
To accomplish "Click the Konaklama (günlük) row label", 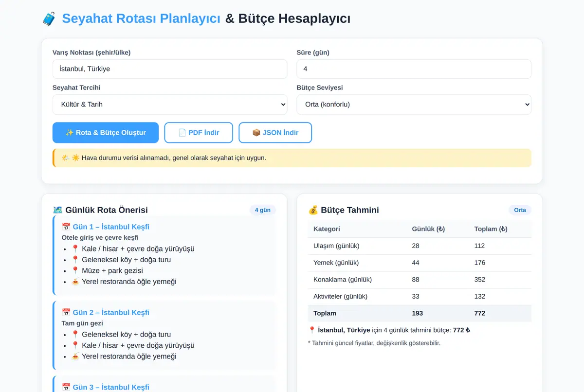I will [343, 280].
